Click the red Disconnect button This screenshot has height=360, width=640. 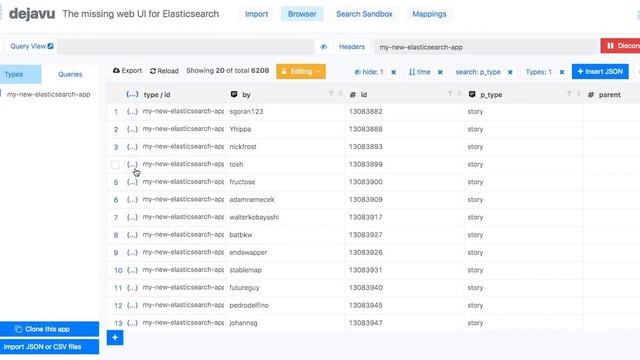(x=620, y=46)
